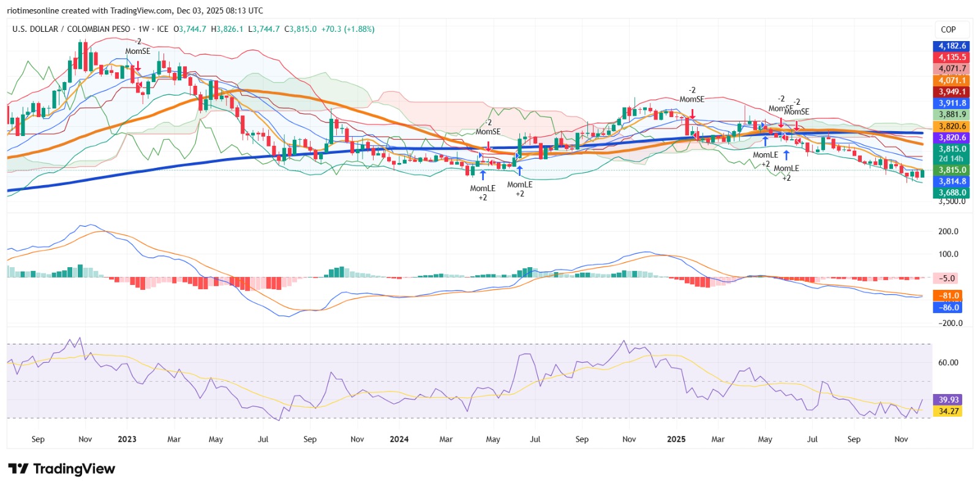Click the 200.0 level on MACD scale
This screenshot has height=489, width=980.
[948, 231]
